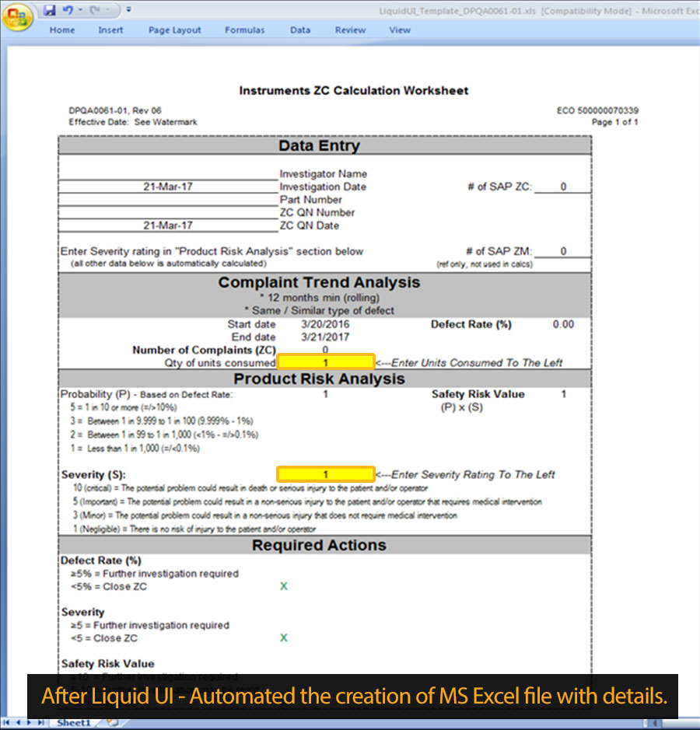Viewport: 700px width, 730px height.
Task: Jump to last sheet with navigation arrow
Action: tap(40, 723)
